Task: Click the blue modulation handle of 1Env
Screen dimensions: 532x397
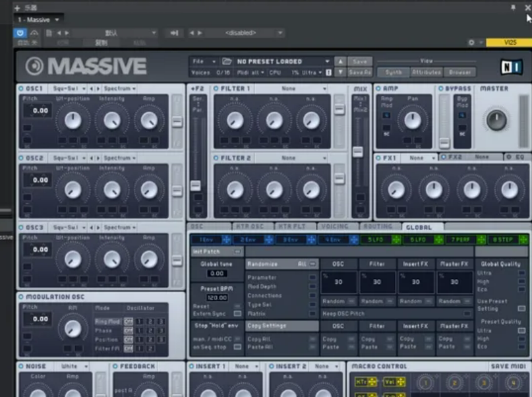Action: (226, 239)
